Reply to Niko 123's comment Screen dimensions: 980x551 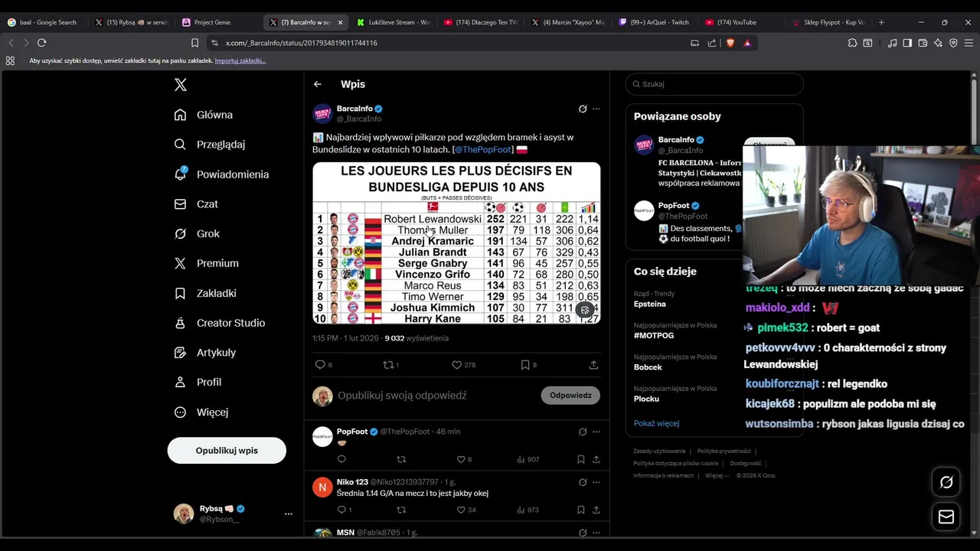pyautogui.click(x=341, y=510)
